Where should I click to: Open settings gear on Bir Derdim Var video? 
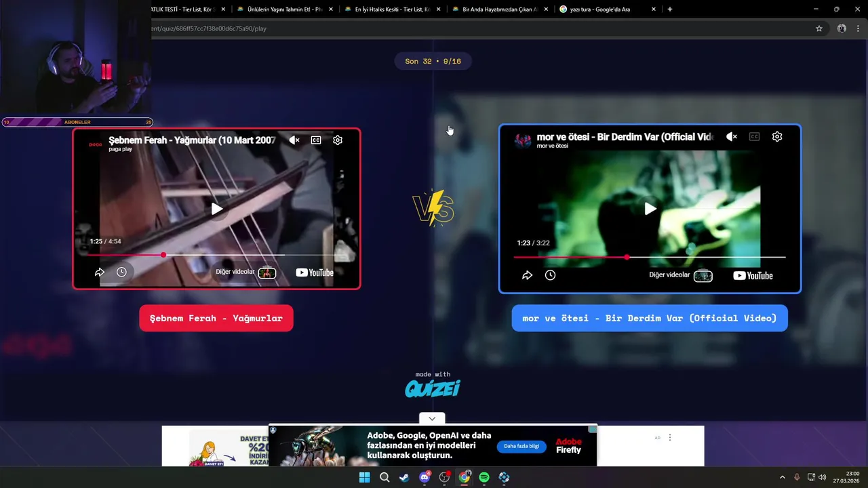click(x=777, y=137)
